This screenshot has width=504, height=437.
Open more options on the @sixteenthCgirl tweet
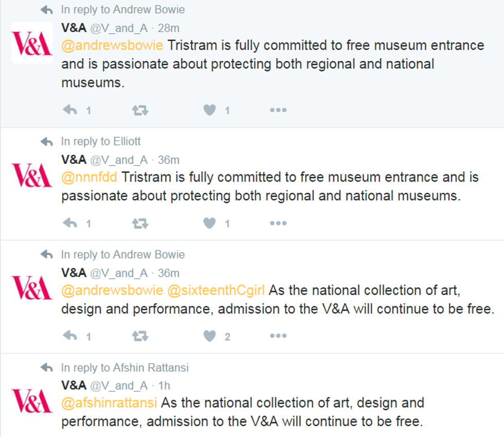tap(278, 336)
